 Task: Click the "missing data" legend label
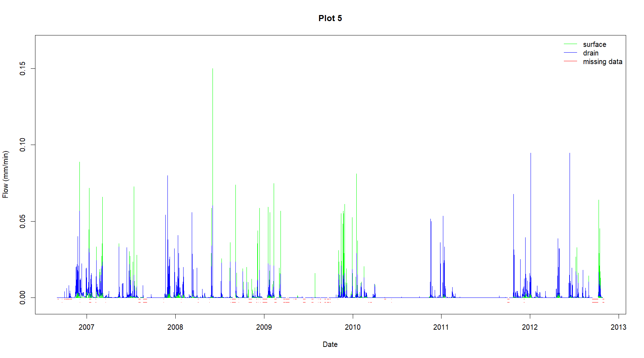pyautogui.click(x=602, y=62)
